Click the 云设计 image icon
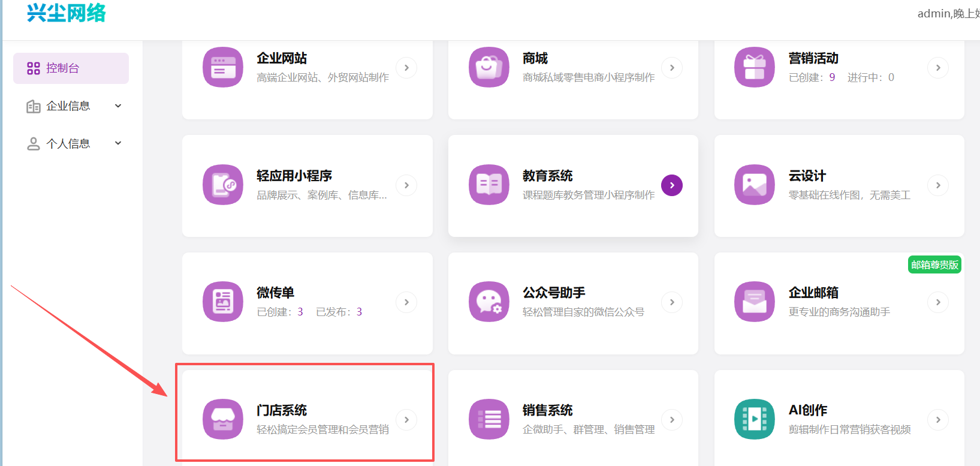This screenshot has width=980, height=466. click(x=755, y=185)
